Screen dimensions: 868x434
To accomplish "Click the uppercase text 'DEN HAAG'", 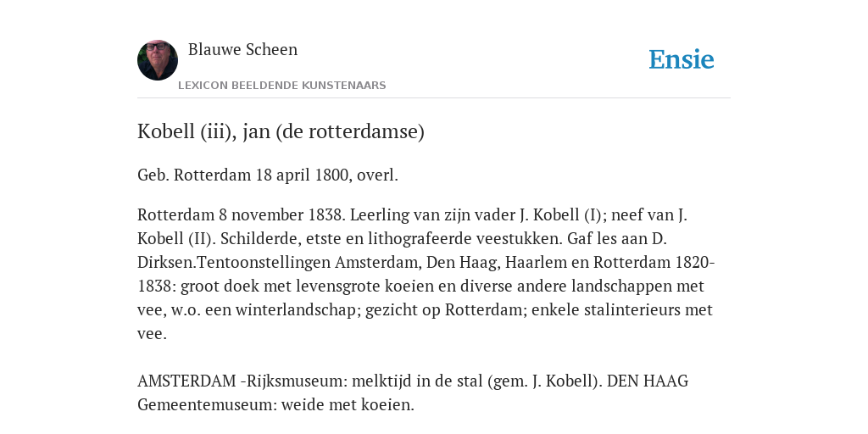I will (648, 381).
